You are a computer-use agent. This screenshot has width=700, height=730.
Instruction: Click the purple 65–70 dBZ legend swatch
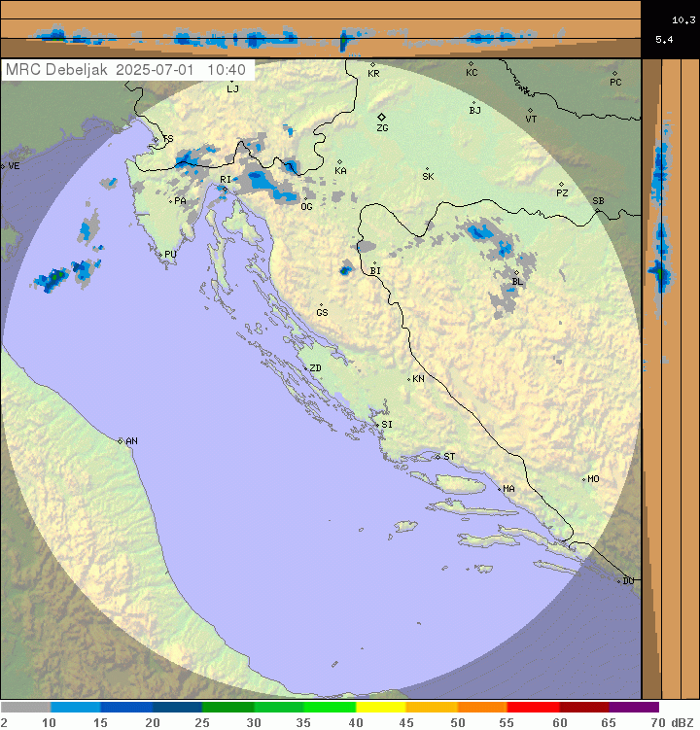[634, 708]
